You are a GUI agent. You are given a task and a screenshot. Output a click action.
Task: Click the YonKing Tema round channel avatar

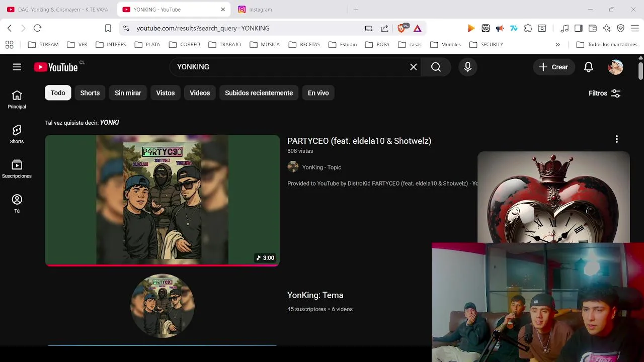point(162,306)
